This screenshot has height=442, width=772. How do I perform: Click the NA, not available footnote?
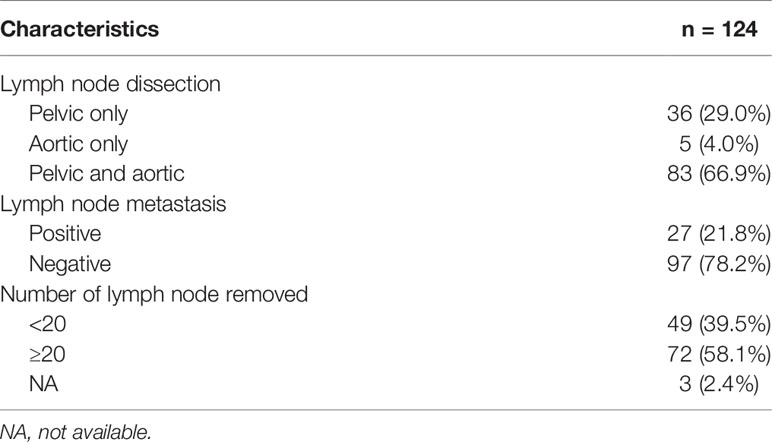click(76, 432)
